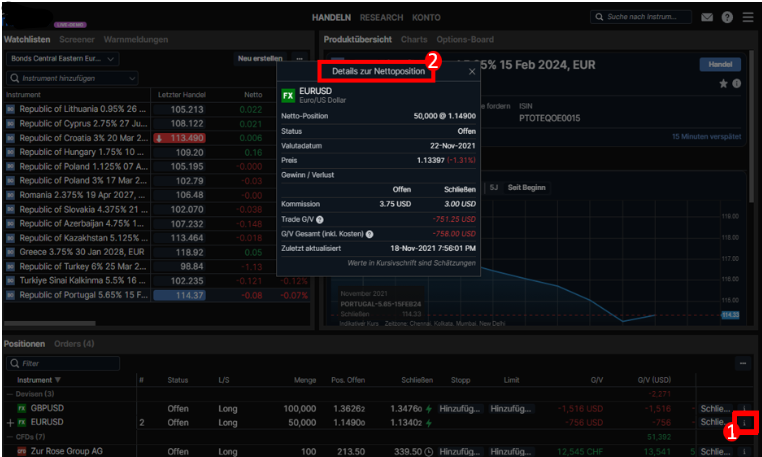Viewport: 762px width, 457px height.
Task: Select the Seit Beginn chart range
Action: coord(526,187)
